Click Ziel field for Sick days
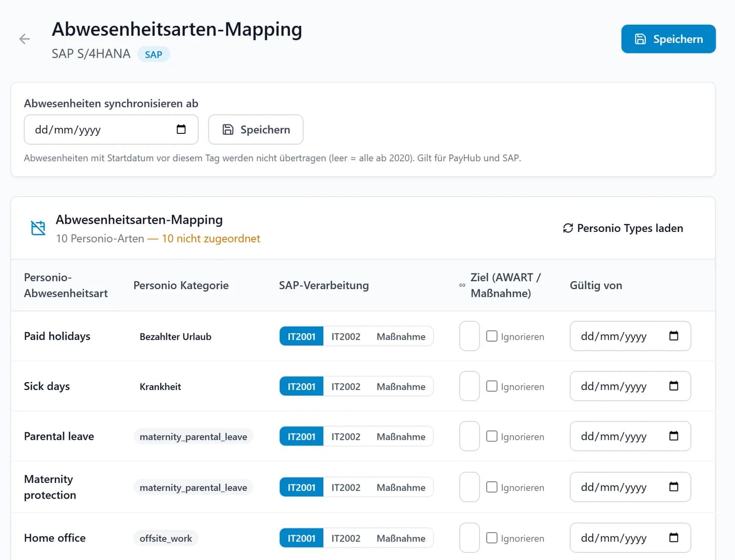 (469, 386)
